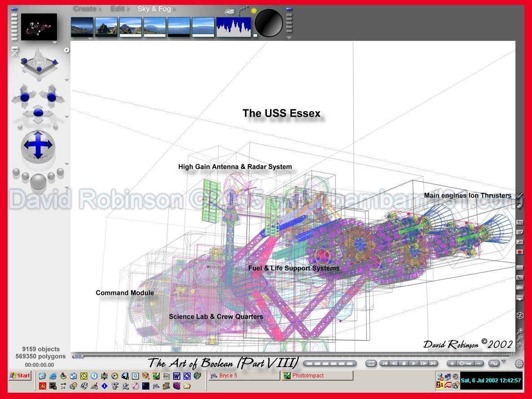Click the top pencil tool icon on right strip
532x399 pixels.
pos(520,196)
